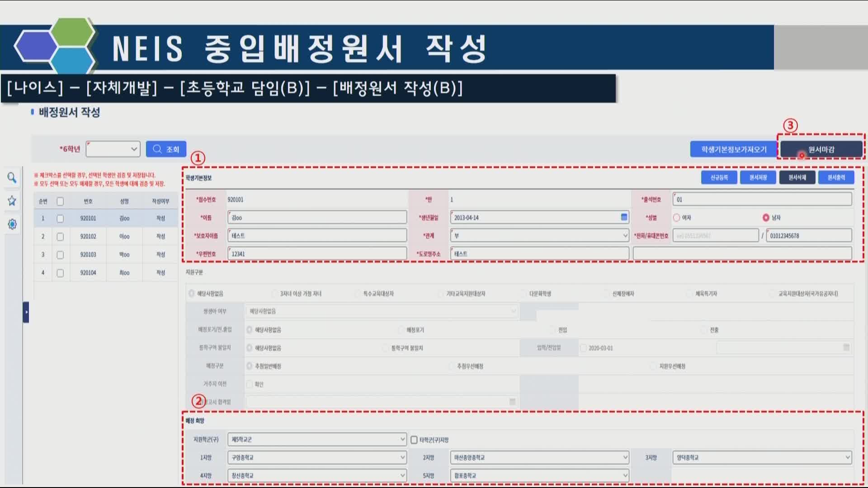Select the 여자 gender radio button
This screenshot has height=488, width=868.
click(677, 218)
